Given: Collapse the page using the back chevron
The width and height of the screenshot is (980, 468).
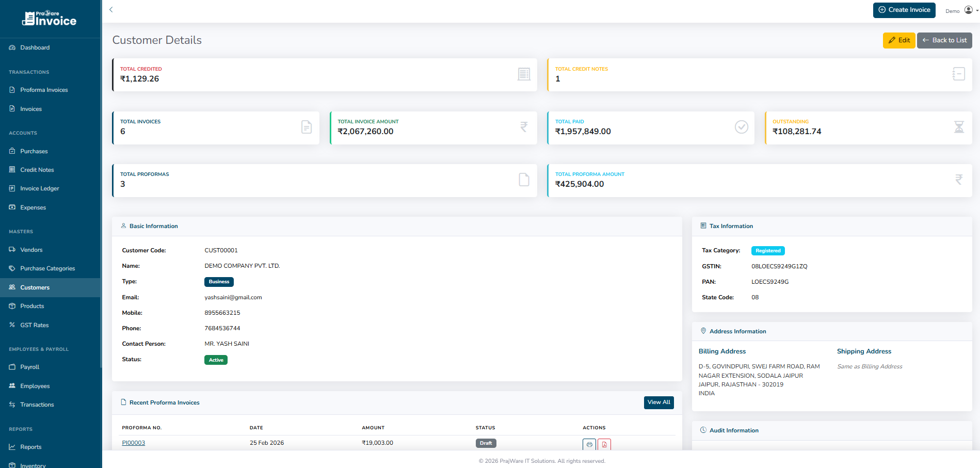Looking at the screenshot, I should point(111,9).
